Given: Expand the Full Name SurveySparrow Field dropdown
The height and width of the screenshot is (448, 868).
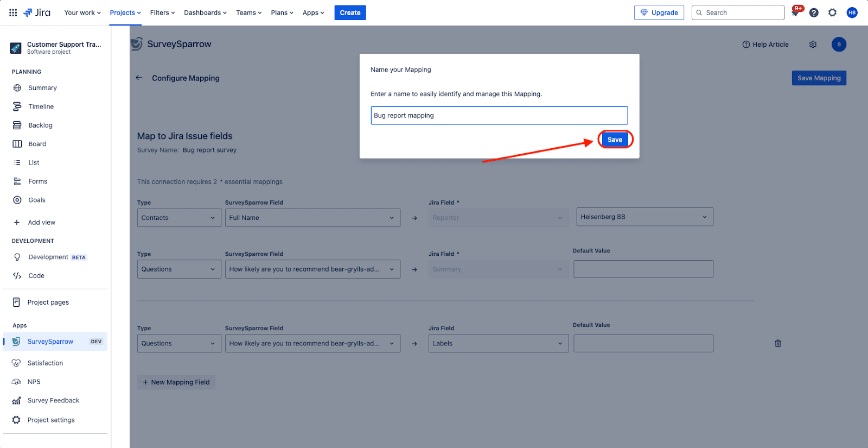Looking at the screenshot, I should point(312,218).
